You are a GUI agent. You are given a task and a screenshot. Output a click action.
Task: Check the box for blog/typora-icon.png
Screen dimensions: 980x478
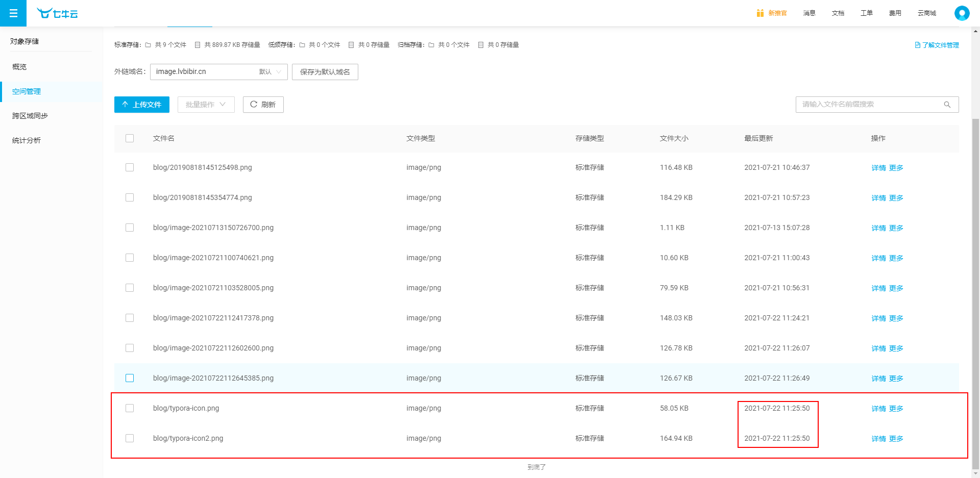(130, 408)
